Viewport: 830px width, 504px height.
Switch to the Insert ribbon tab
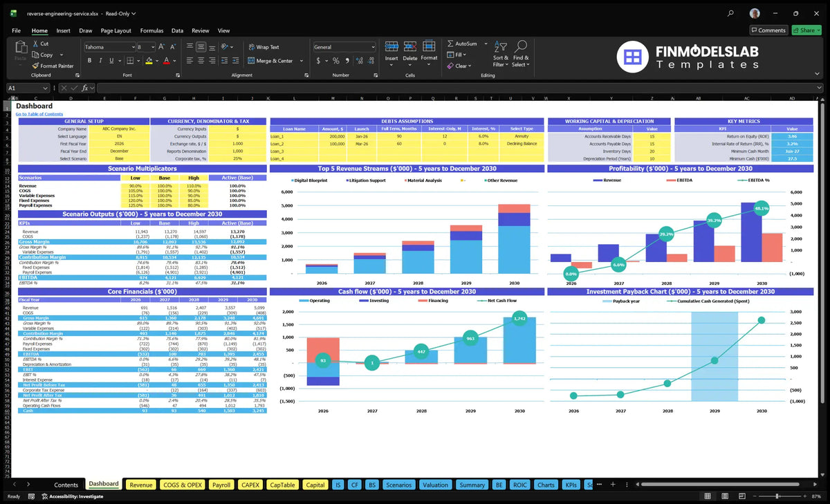click(63, 30)
